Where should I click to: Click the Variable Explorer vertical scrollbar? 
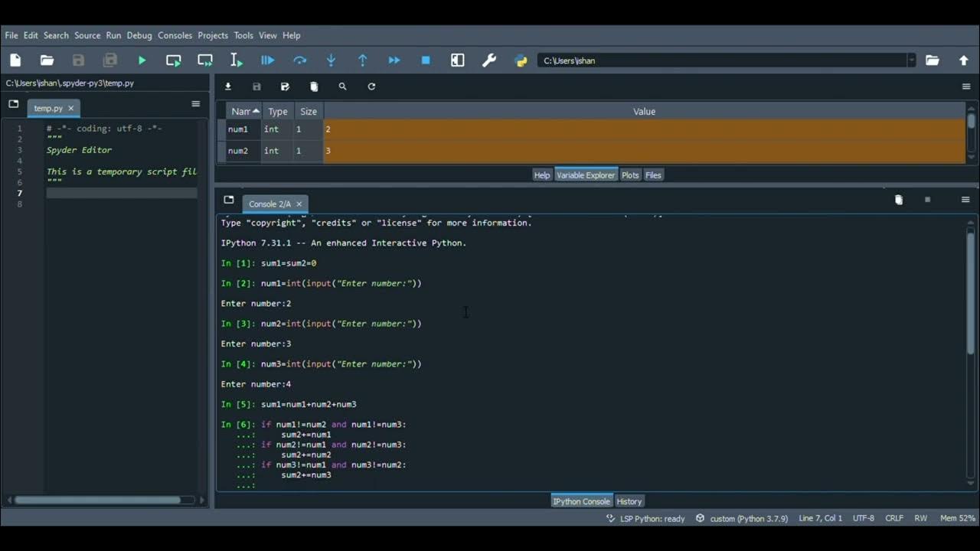pyautogui.click(x=971, y=121)
